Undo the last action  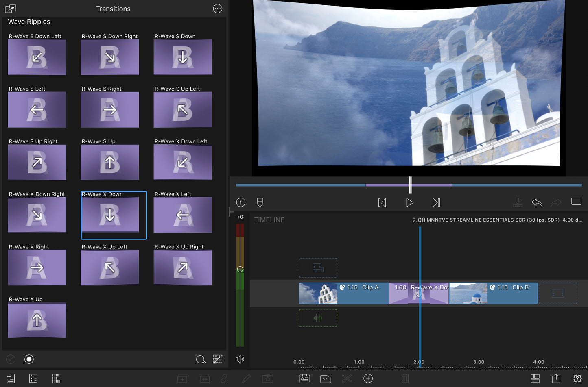point(537,202)
